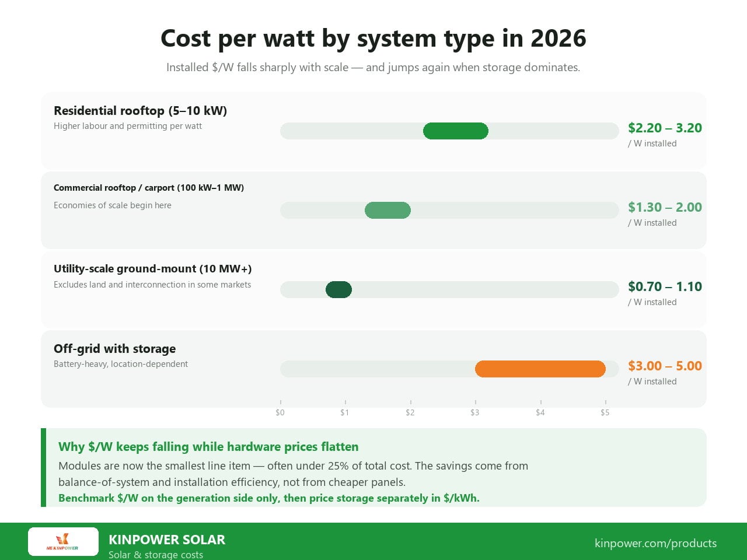This screenshot has width=747, height=560.
Task: Select the '$3.00 – 5.00' price value
Action: pos(665,366)
